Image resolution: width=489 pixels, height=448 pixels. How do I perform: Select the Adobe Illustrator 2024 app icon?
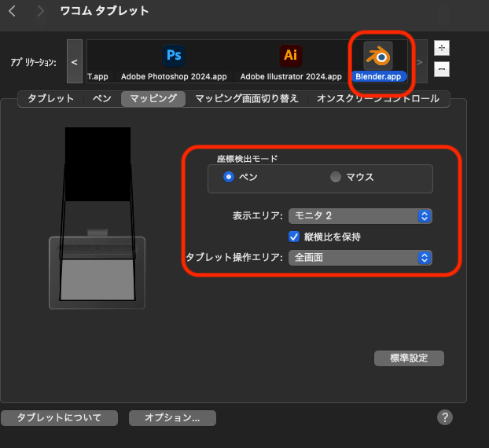point(291,56)
